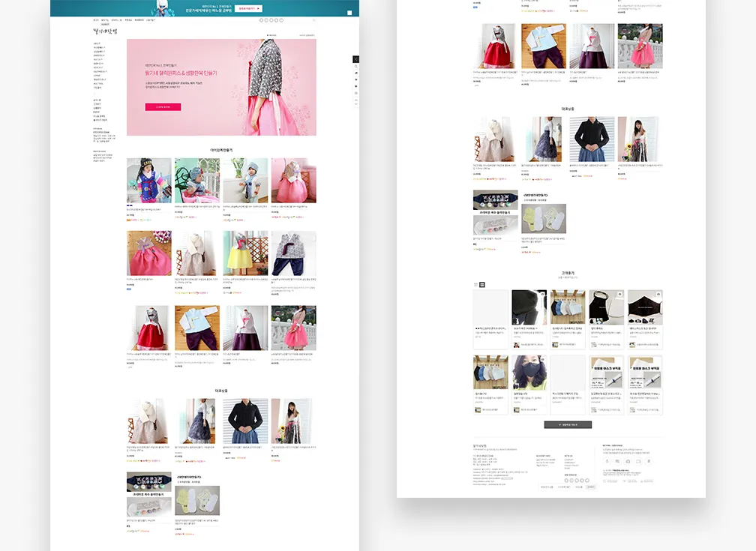The width and height of the screenshot is (756, 551).
Task: Open the red skirt hanbok on right page
Action: click(496, 46)
